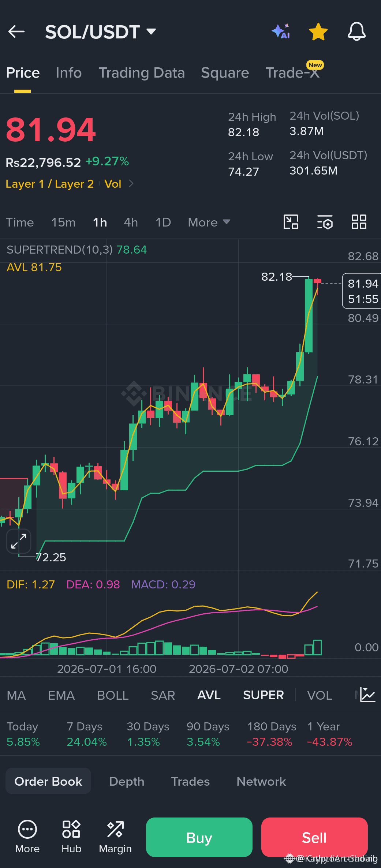Expand chart to fullscreen icon
This screenshot has height=868, width=381.
[x=19, y=541]
